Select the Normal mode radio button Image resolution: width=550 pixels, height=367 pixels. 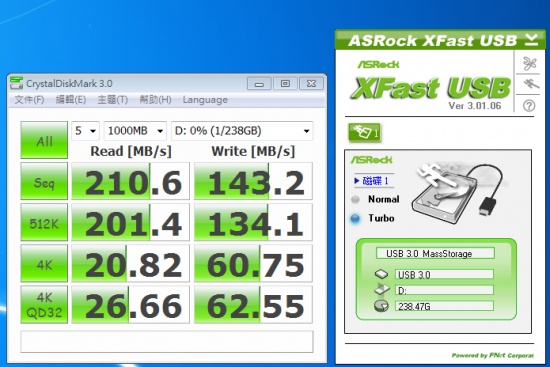click(x=355, y=200)
